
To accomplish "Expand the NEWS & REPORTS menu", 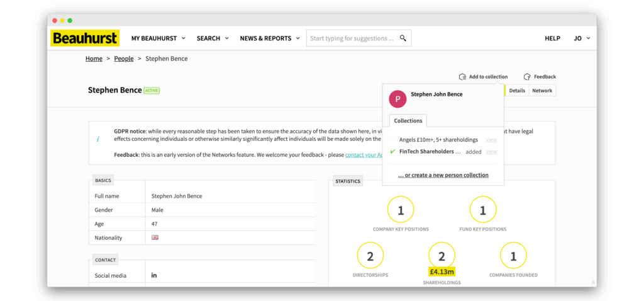I will click(269, 38).
